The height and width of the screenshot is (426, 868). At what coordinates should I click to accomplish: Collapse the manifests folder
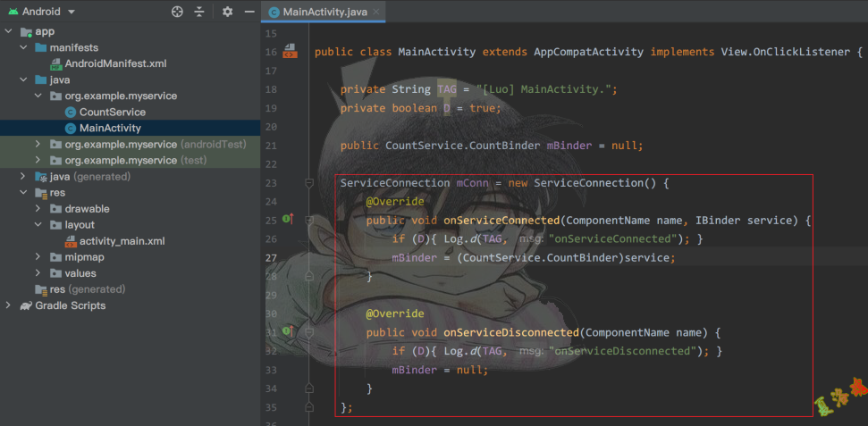click(24, 47)
